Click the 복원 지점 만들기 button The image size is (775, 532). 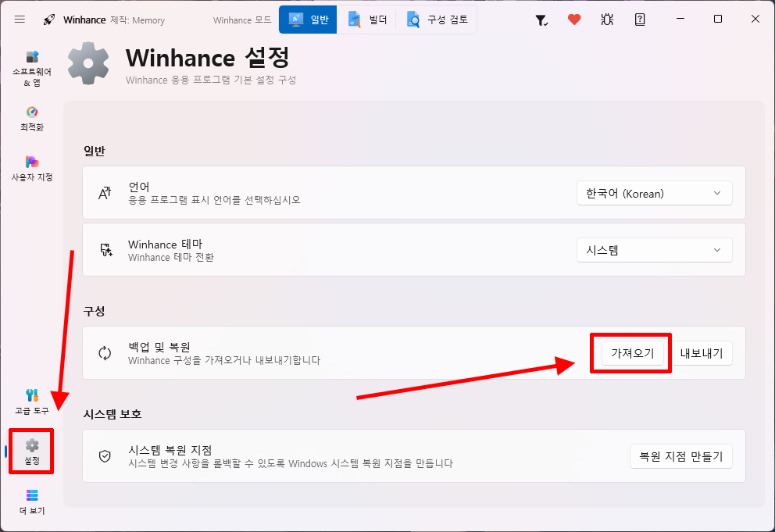[x=681, y=456]
